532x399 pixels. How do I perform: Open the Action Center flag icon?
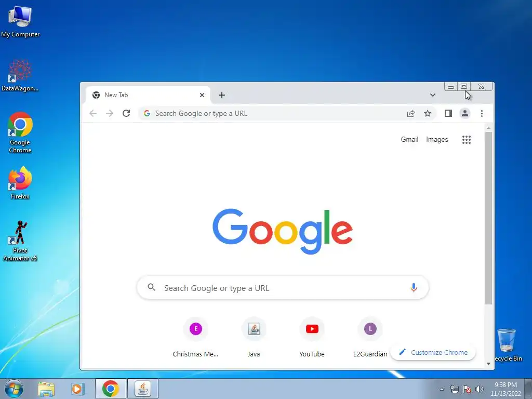click(467, 389)
